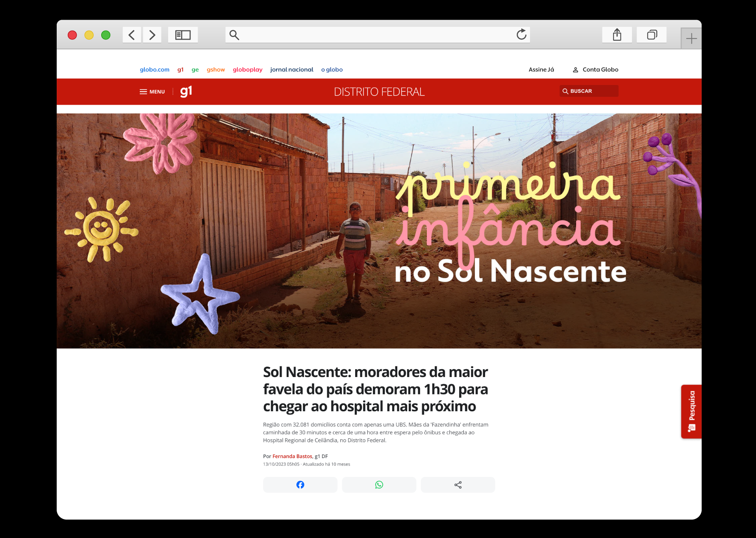Open the browser share icon
The width and height of the screenshot is (756, 538).
[x=617, y=35]
